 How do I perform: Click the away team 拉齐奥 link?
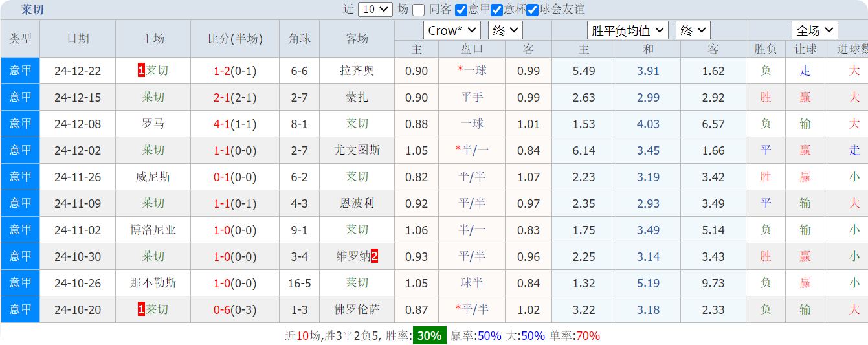[357, 71]
